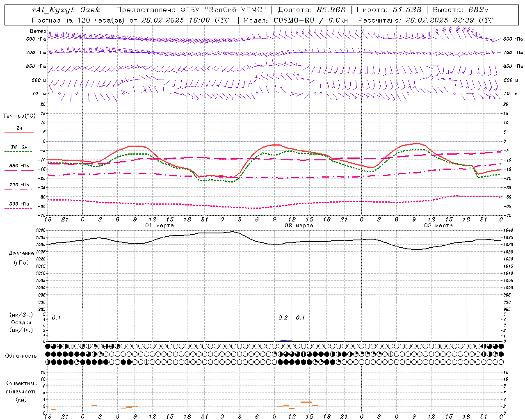This screenshot has width=525, height=420.
Task: Click the Рассчитано: 28.02.2025 22:39 UTC text
Action: 426,20
